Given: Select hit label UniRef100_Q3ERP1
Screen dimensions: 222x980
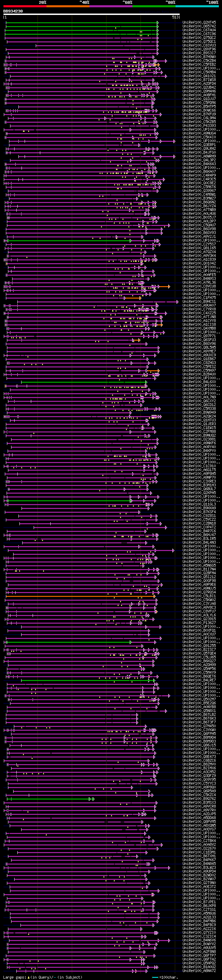Looking at the screenshot, I should (199, 145).
